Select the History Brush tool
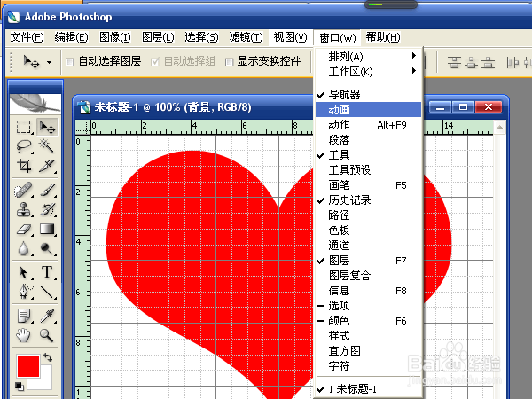This screenshot has width=532, height=399. click(x=47, y=209)
